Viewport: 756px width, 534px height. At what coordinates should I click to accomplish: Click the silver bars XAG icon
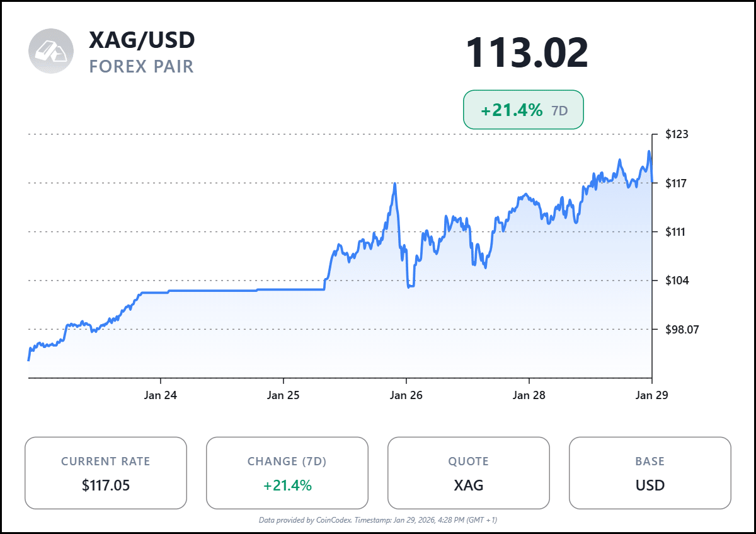51,51
